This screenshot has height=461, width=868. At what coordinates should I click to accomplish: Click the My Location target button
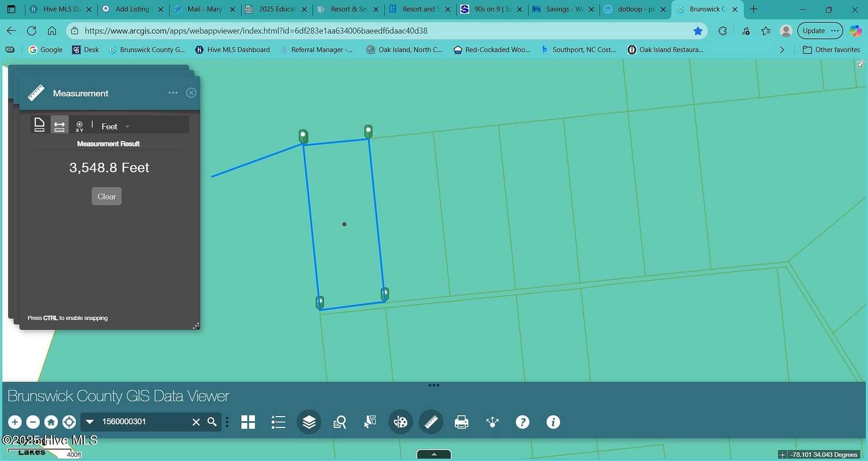[69, 422]
